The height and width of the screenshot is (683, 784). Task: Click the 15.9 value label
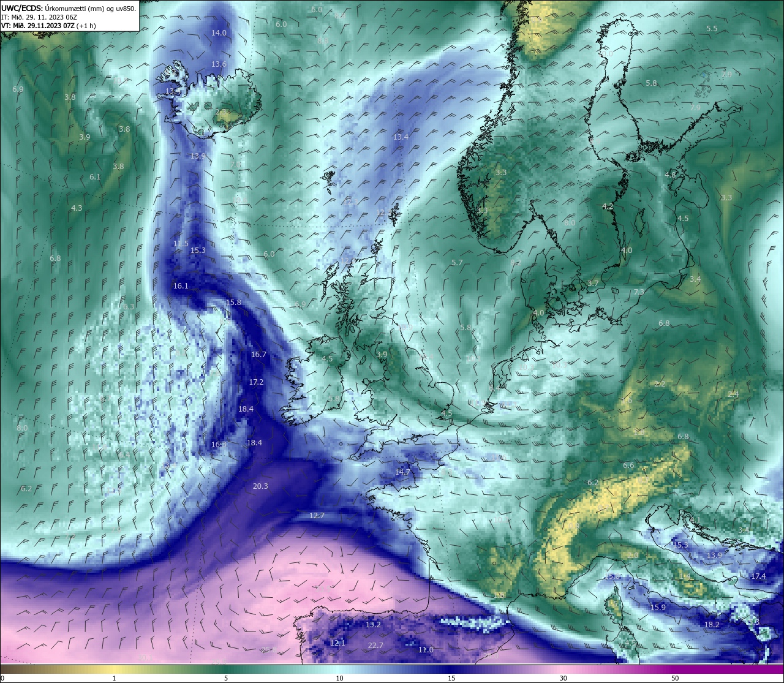658,608
